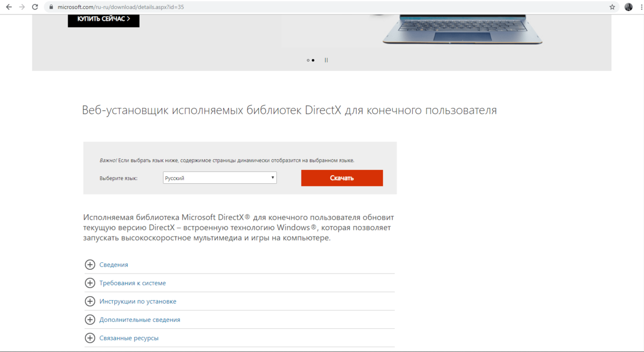Click the forward navigation arrow
Screen dimensions: 644x352
[23, 7]
